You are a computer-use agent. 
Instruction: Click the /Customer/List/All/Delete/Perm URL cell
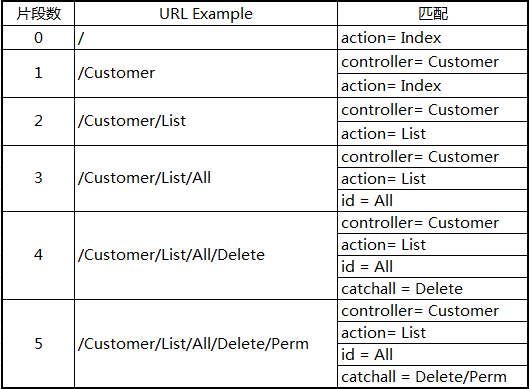pos(206,343)
